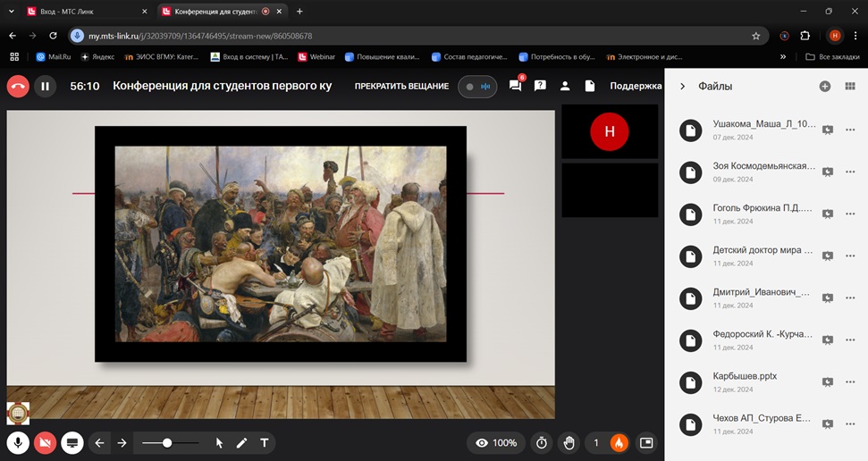Switch to Вход - МТС Линк browser tab
Screen dimensions: 868x461
click(x=88, y=11)
